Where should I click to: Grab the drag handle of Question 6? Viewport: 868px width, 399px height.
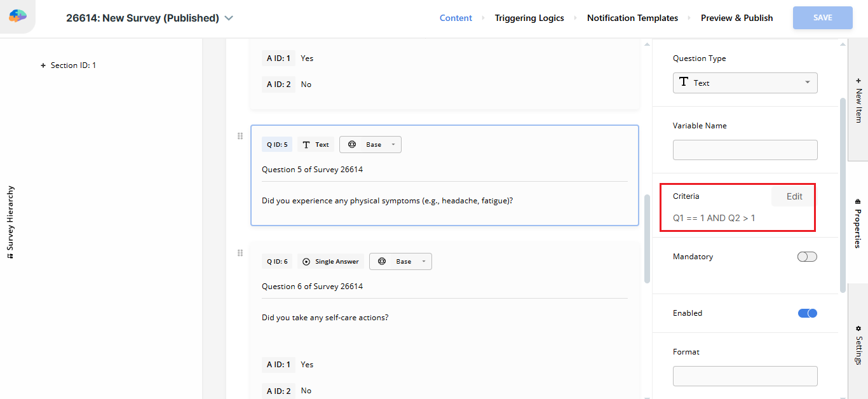(x=240, y=253)
